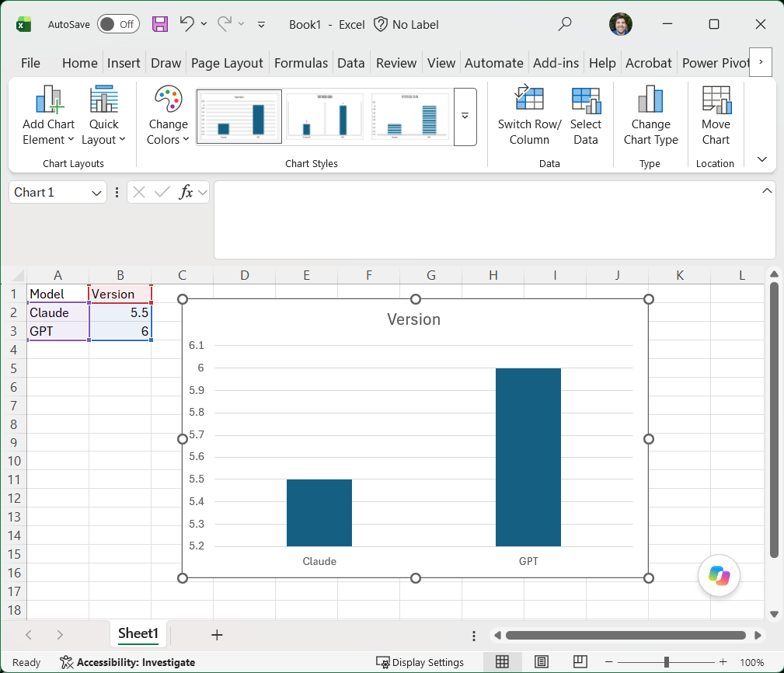Image resolution: width=784 pixels, height=673 pixels.
Task: Select the GPT bar in chart
Action: click(528, 457)
